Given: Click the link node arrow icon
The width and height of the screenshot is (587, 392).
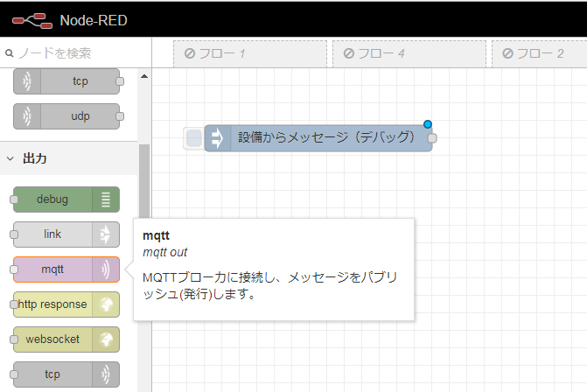Looking at the screenshot, I should (106, 234).
